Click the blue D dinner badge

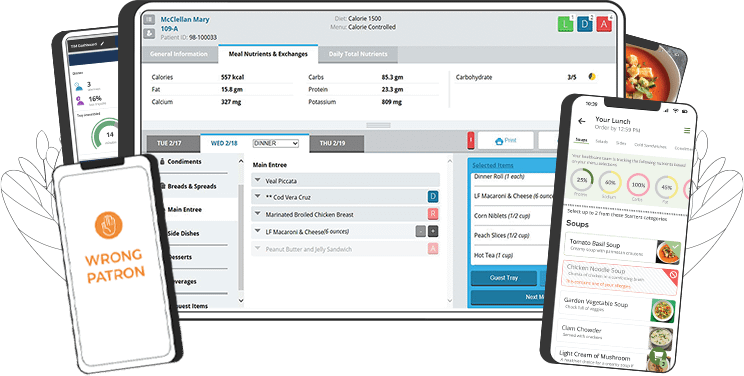[585, 24]
